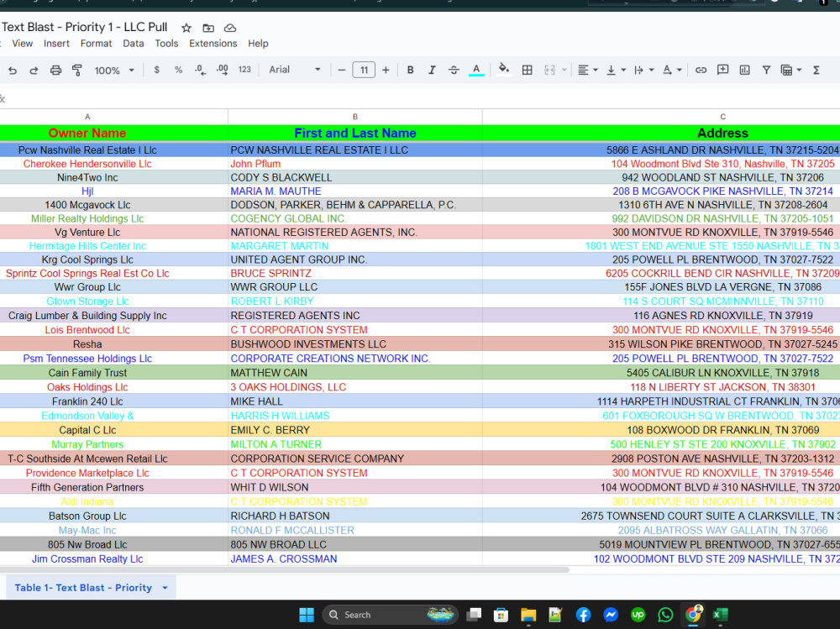The width and height of the screenshot is (840, 629).
Task: Increase decimal places icon
Action: coord(222,71)
